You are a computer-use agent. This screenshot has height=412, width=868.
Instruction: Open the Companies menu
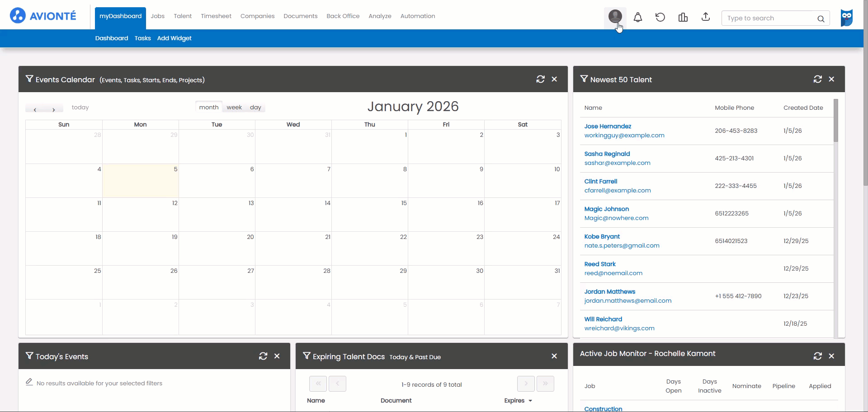(257, 16)
